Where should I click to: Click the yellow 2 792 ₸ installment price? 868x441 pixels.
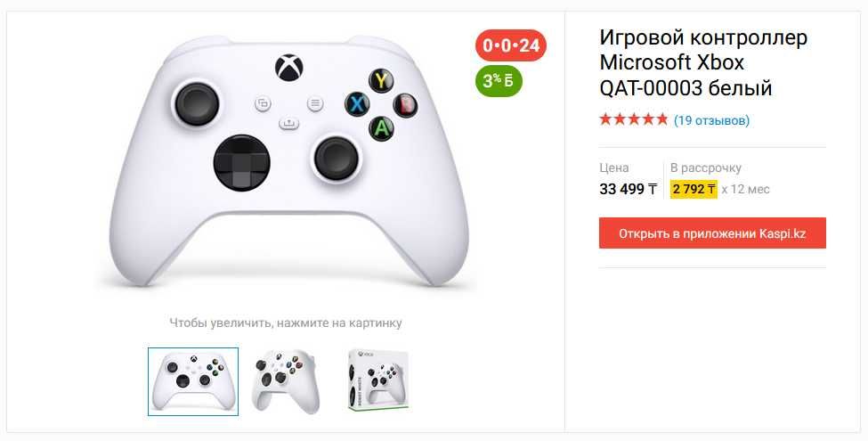click(x=694, y=189)
